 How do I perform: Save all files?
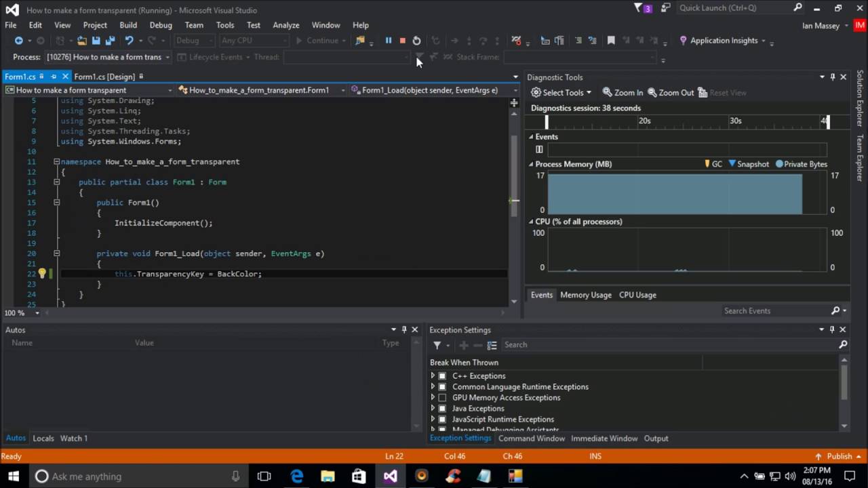(x=110, y=41)
